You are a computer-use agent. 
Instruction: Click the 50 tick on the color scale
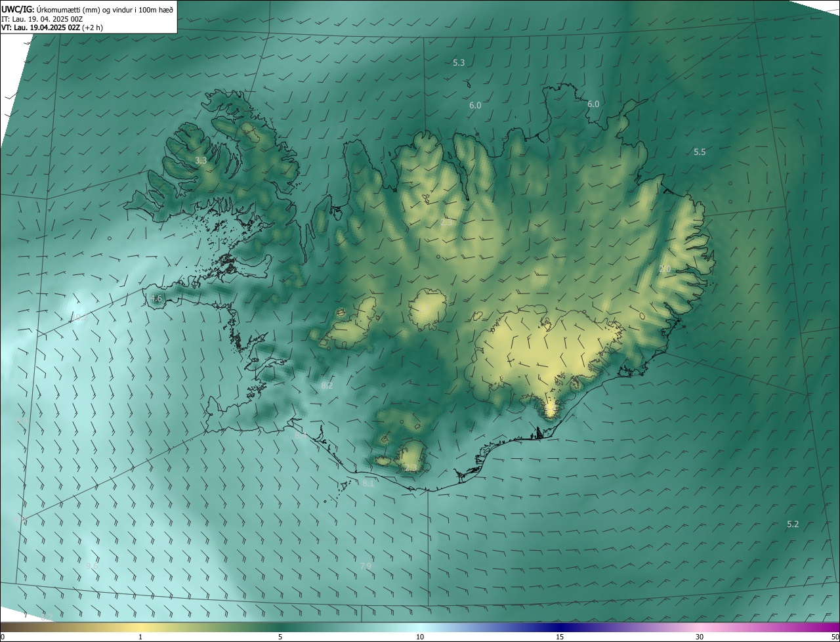(x=835, y=637)
